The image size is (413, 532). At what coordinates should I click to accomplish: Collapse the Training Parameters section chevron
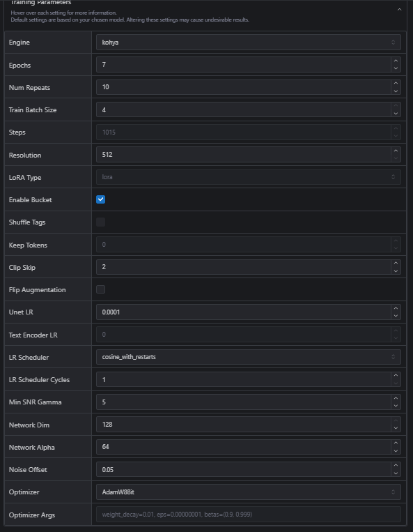tap(400, 10)
